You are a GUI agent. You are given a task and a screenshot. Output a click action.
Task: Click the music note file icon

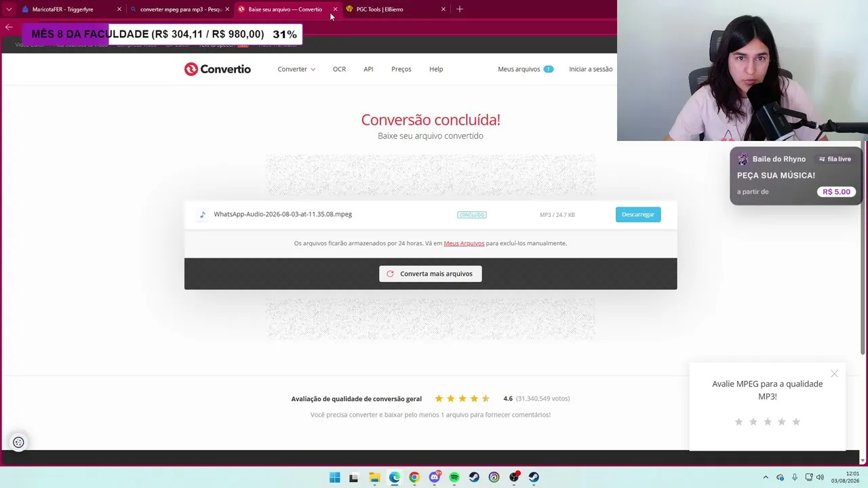[x=202, y=215]
